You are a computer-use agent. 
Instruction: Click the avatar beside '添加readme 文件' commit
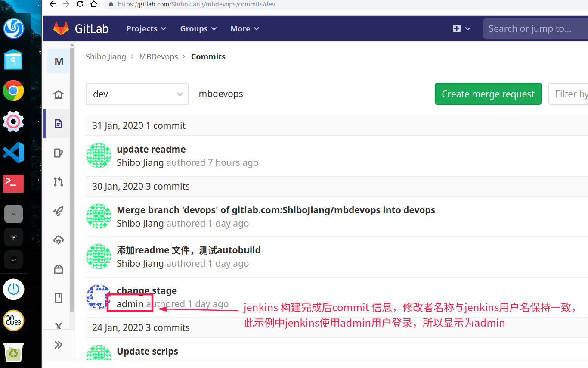tap(99, 256)
